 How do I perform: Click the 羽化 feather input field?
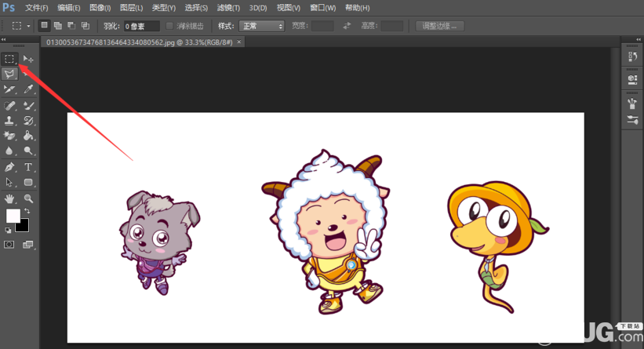142,27
